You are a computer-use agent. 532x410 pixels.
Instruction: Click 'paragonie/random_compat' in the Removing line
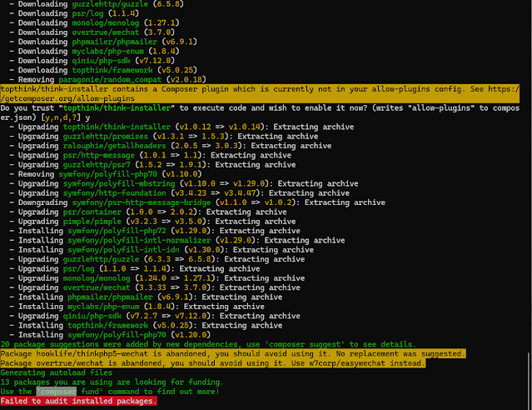point(110,80)
